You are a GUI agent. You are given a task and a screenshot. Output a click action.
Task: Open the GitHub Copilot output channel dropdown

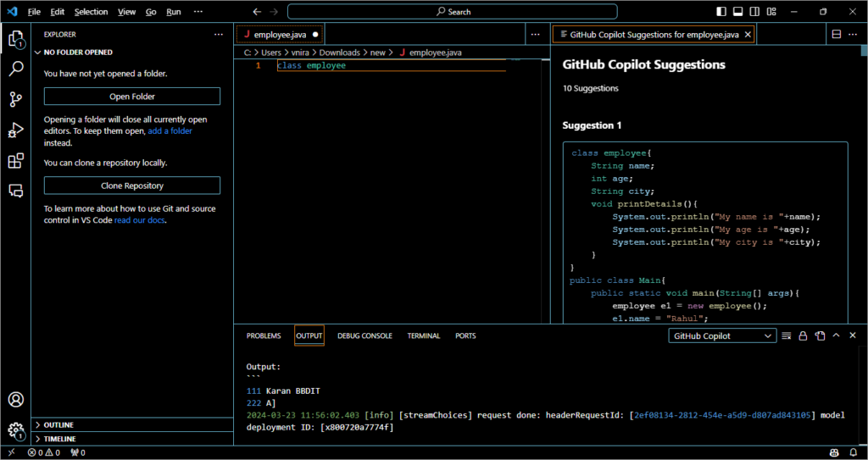pyautogui.click(x=721, y=336)
